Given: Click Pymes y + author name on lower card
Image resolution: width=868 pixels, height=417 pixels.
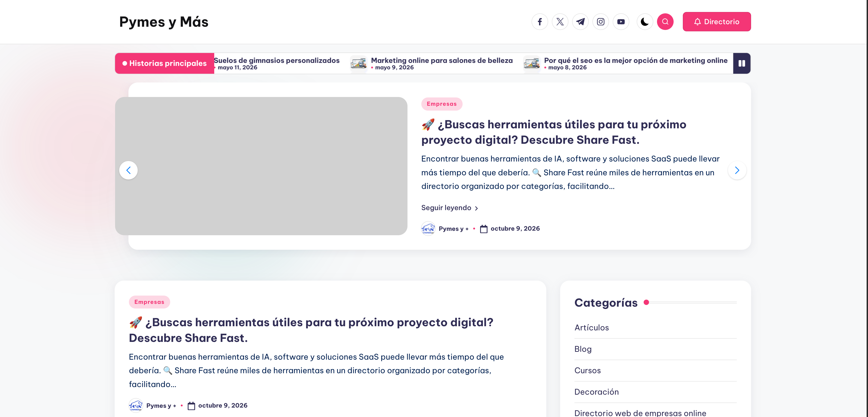Looking at the screenshot, I should [161, 406].
